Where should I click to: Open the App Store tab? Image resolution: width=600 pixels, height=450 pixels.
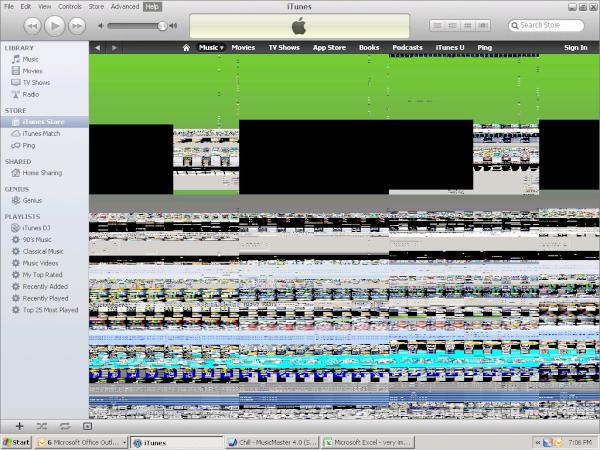coord(329,47)
